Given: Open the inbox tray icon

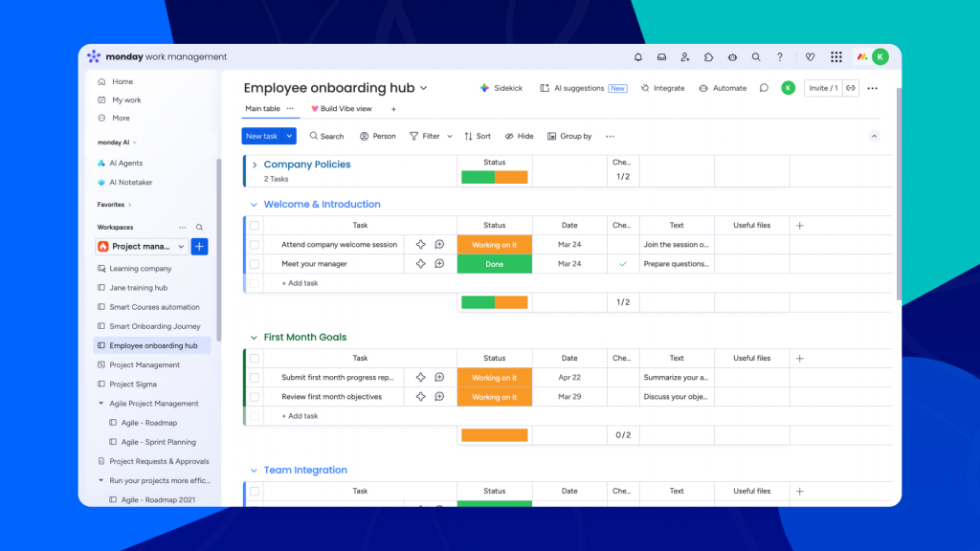Looking at the screenshot, I should point(661,57).
